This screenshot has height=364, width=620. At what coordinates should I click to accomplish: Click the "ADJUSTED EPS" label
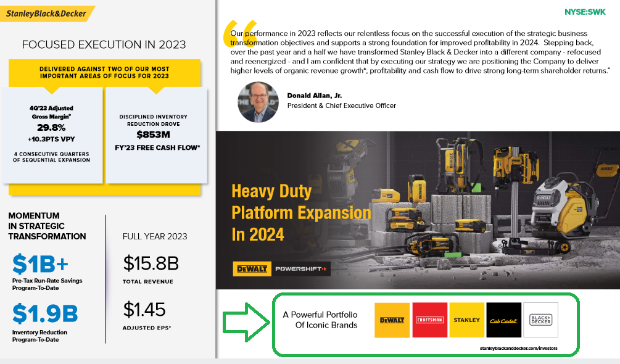147,328
